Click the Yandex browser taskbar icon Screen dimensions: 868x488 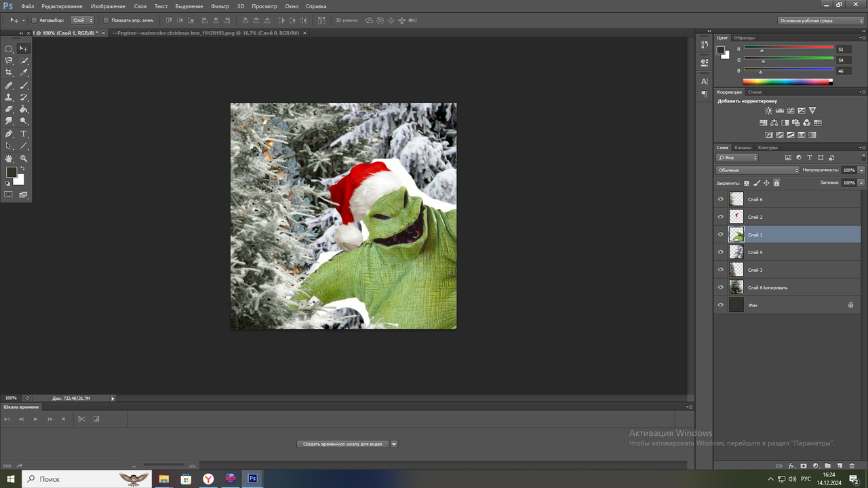point(208,479)
